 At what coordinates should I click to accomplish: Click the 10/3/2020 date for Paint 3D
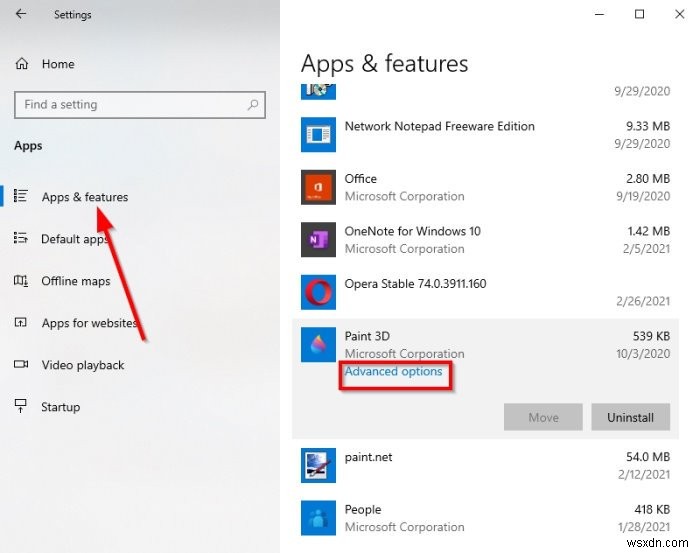(643, 354)
